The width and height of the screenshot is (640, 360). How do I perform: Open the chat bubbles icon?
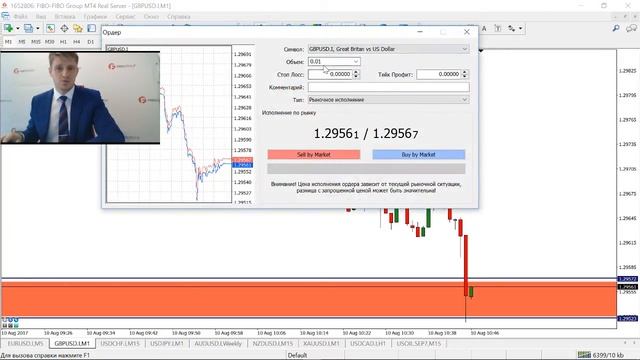[631, 28]
